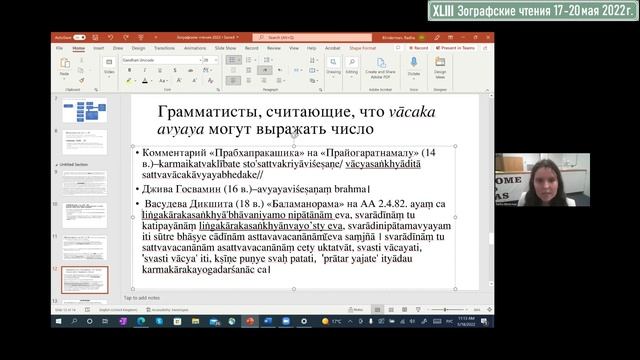Click the New Slide icon
Viewport: 640px width, 360px height.
pos(109,62)
